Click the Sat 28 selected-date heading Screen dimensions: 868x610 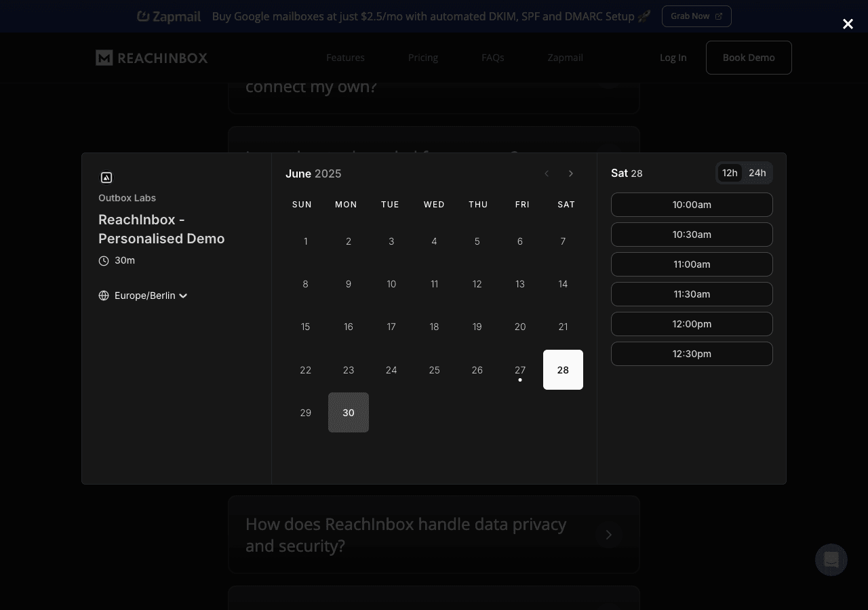click(627, 174)
